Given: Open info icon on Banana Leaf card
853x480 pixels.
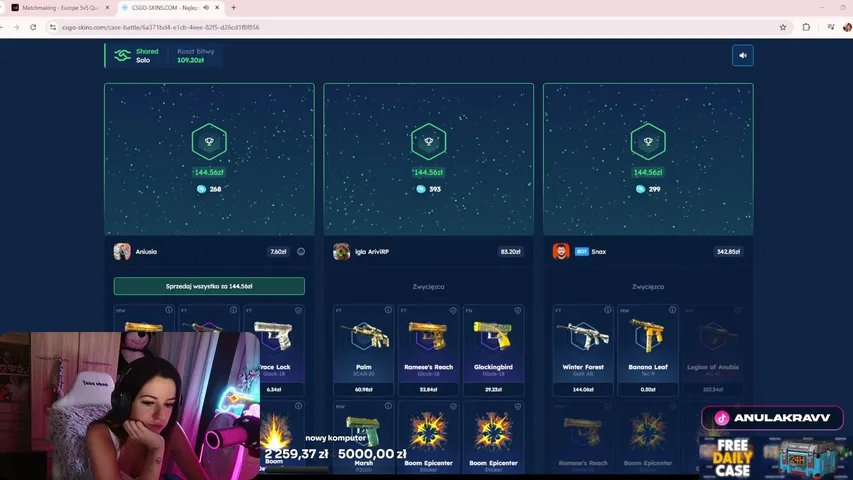Looking at the screenshot, I should pyautogui.click(x=672, y=310).
